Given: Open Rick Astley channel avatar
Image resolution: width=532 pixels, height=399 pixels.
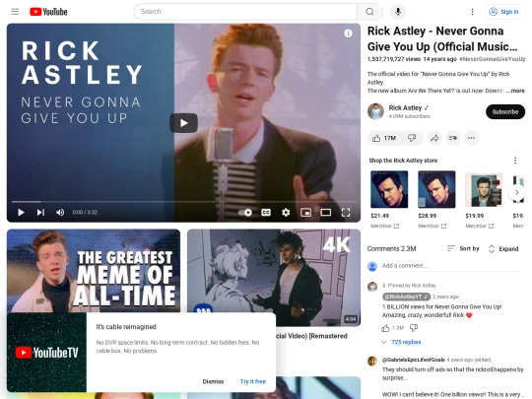Looking at the screenshot, I should [375, 111].
